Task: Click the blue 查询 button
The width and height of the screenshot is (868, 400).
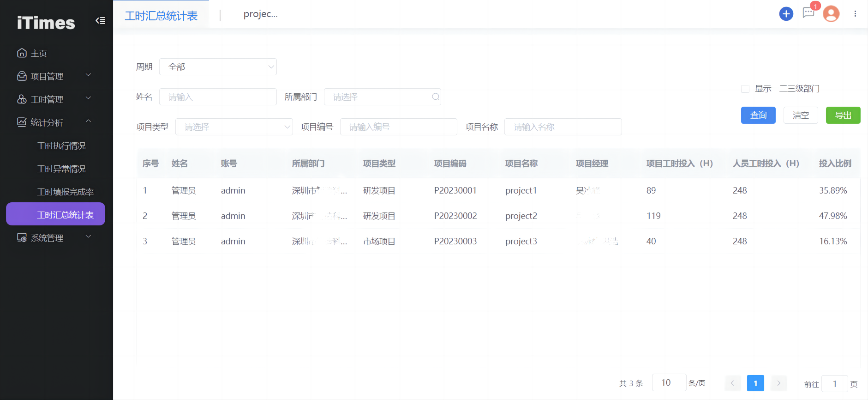Action: pyautogui.click(x=758, y=115)
